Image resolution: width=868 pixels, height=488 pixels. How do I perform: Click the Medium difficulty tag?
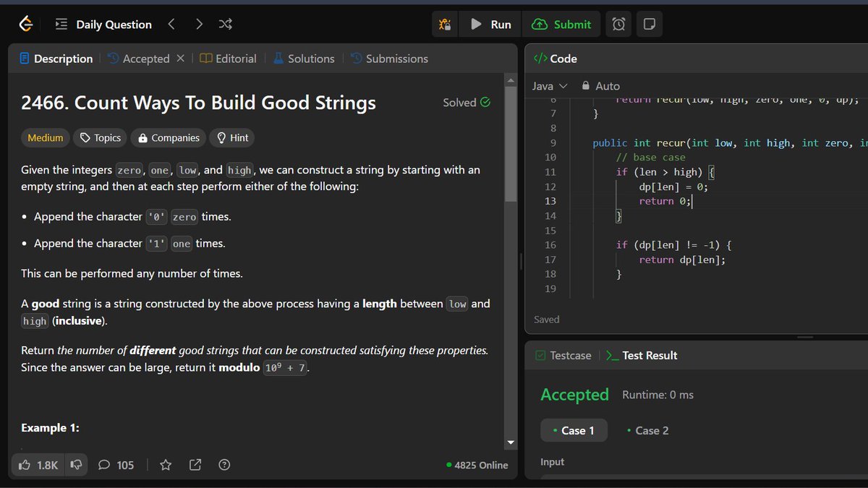[x=46, y=137]
